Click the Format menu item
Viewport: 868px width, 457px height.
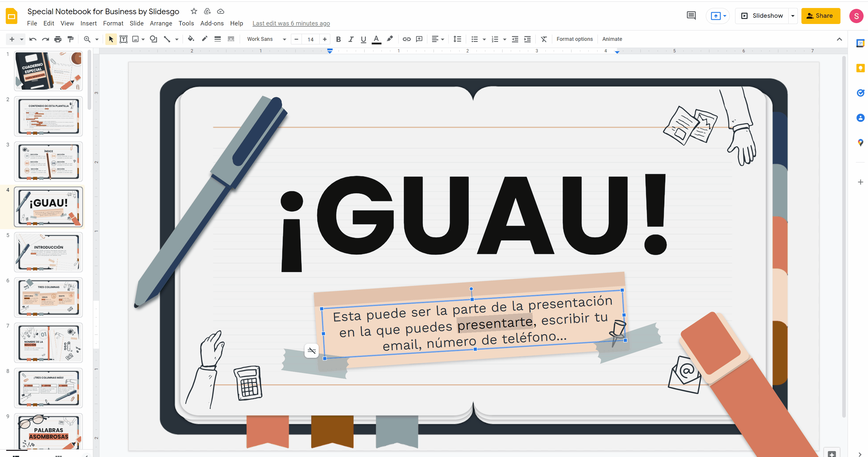tap(113, 23)
